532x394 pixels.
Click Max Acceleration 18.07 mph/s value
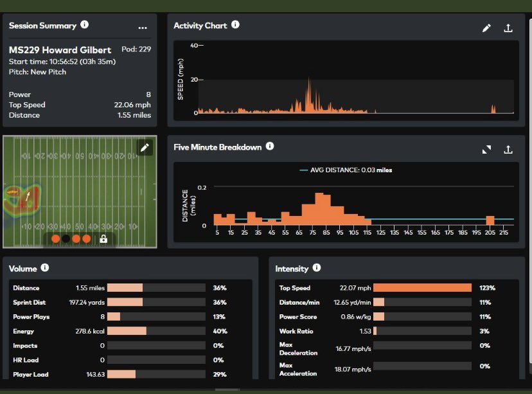tap(353, 369)
